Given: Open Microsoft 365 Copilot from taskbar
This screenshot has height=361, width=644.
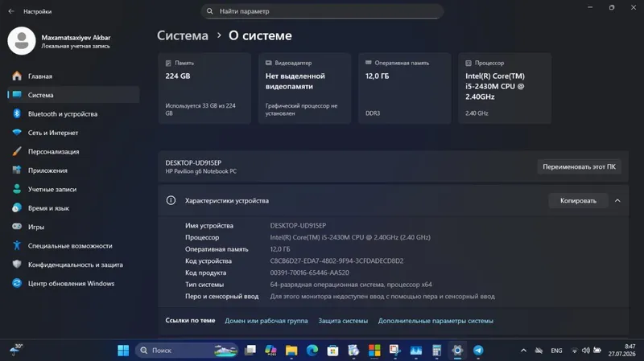Looking at the screenshot, I should pyautogui.click(x=270, y=351).
